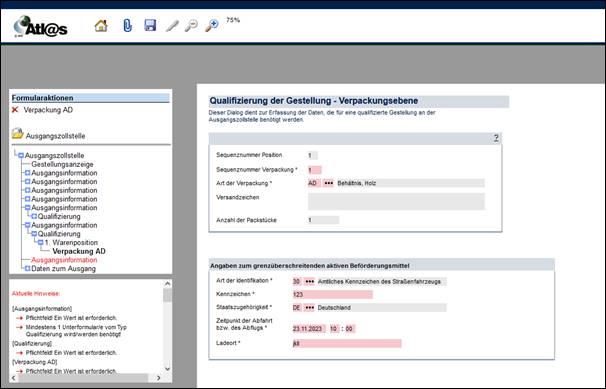
Task: Click the Formularaktionen header
Action: [x=90, y=98]
